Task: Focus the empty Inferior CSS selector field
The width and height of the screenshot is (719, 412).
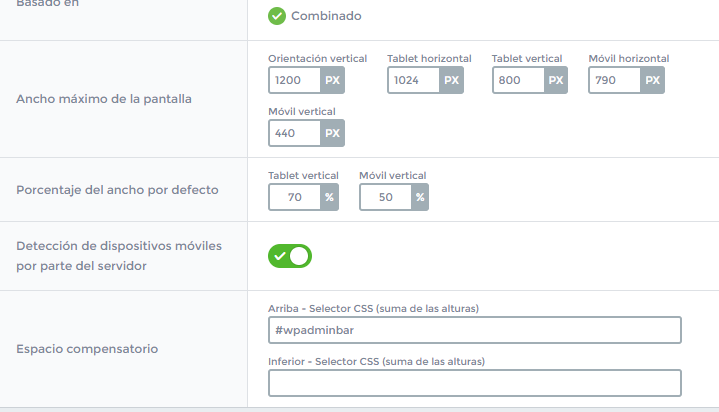Action: (475, 383)
